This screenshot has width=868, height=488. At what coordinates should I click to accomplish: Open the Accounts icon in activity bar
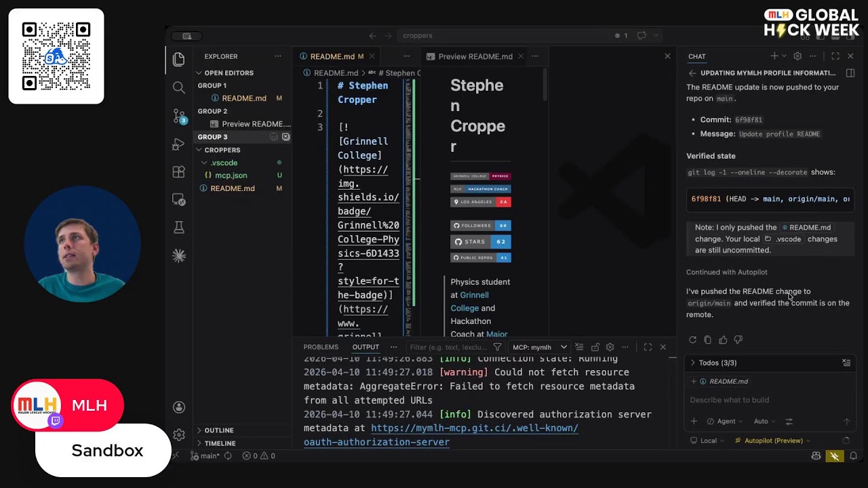tap(179, 407)
